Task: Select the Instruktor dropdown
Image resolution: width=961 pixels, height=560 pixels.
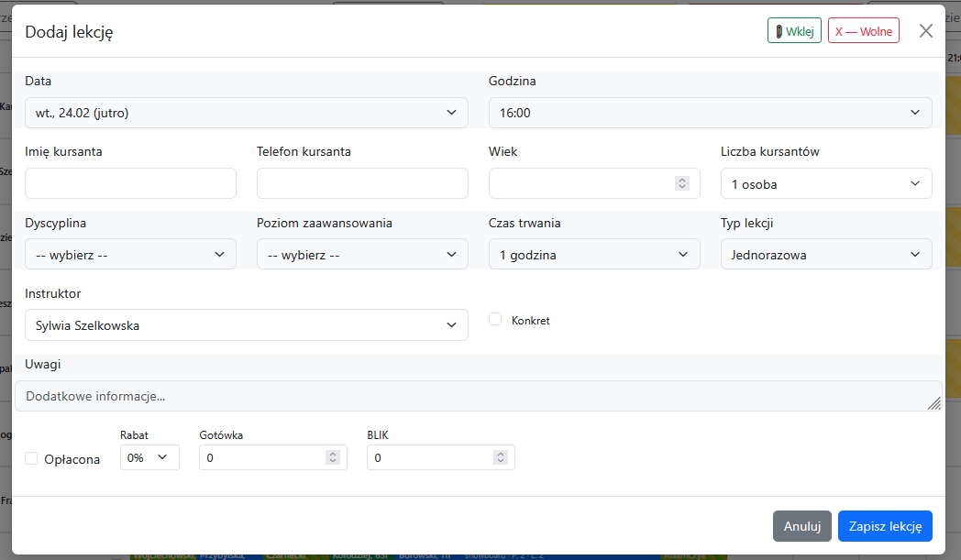Action: coord(246,324)
